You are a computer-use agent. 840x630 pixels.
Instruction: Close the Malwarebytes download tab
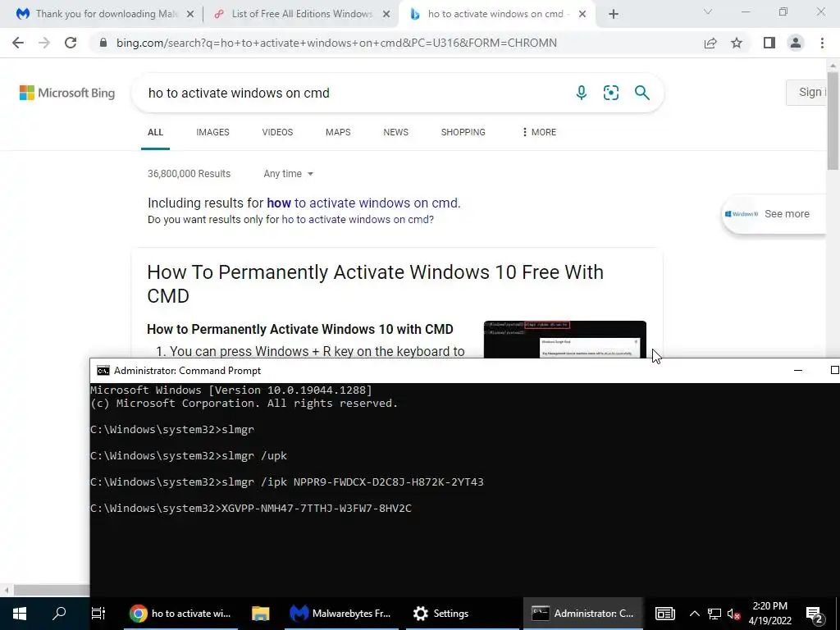(x=190, y=14)
